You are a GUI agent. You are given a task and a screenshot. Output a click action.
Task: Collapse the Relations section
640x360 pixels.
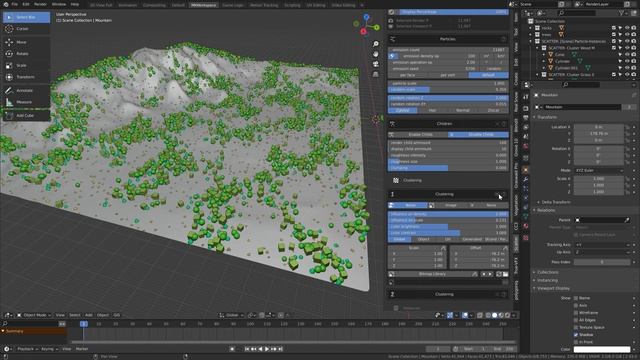tap(546, 210)
